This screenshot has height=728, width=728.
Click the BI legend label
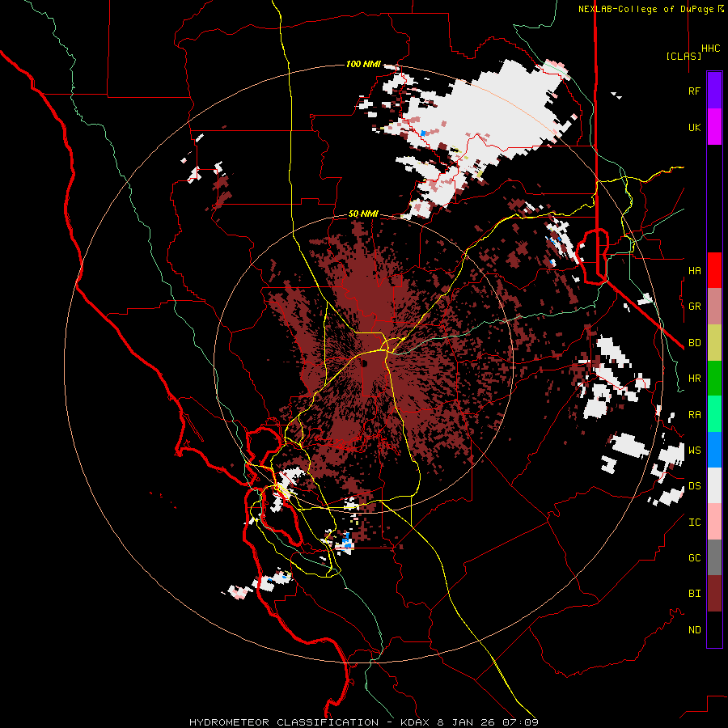(x=694, y=594)
